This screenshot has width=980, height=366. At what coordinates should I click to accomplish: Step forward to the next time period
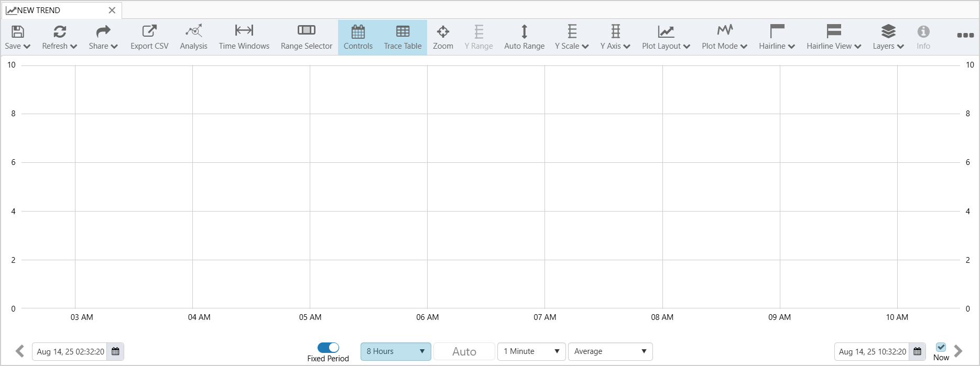coord(959,351)
